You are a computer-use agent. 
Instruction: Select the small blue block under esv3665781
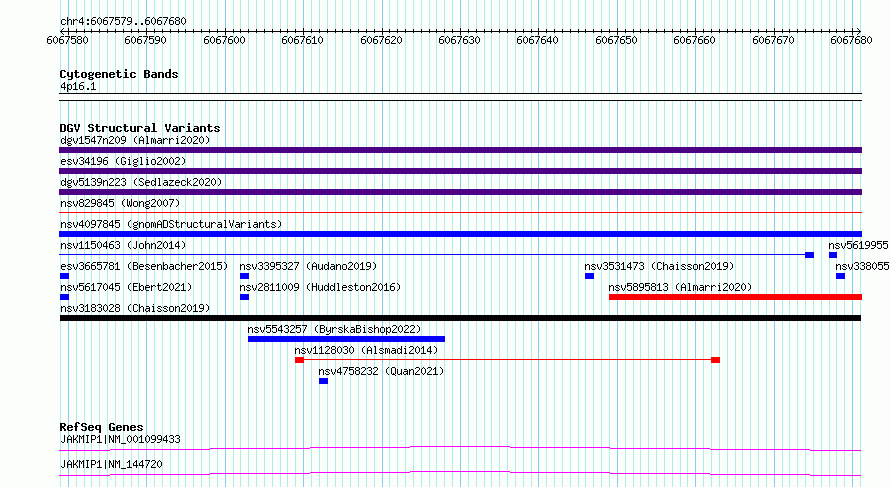tap(64, 276)
